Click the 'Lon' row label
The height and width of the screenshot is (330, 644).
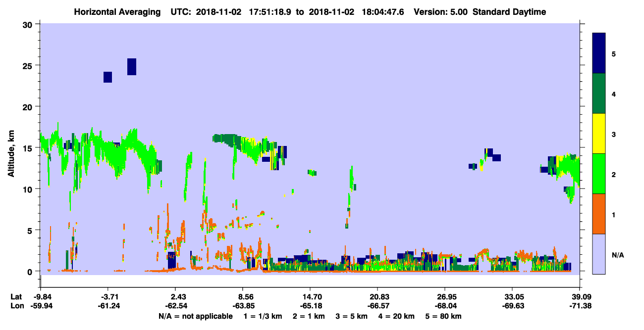pyautogui.click(x=16, y=306)
